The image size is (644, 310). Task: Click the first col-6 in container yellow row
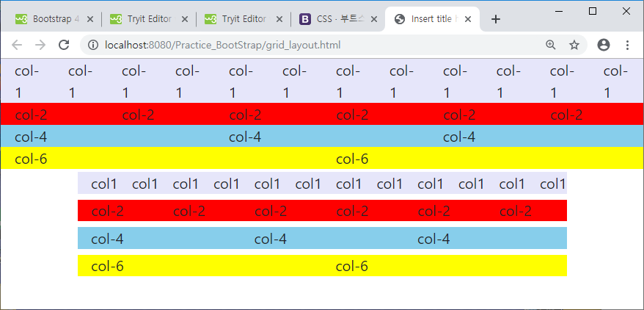point(108,267)
